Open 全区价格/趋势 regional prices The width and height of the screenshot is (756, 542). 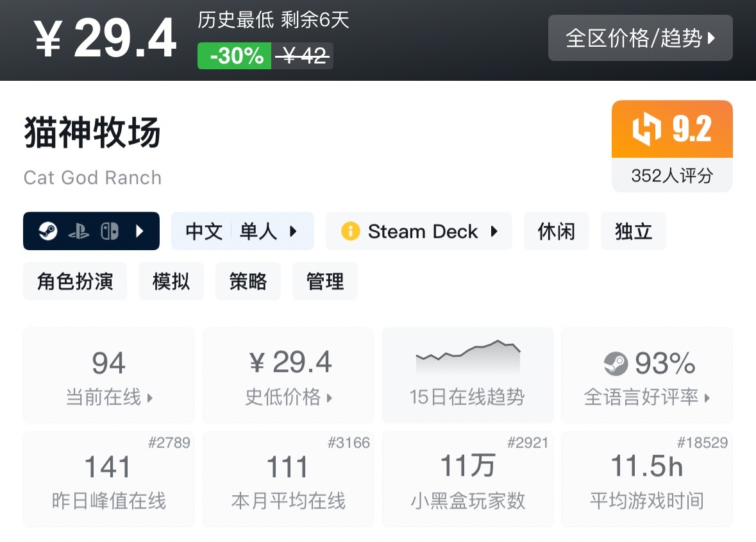point(640,38)
